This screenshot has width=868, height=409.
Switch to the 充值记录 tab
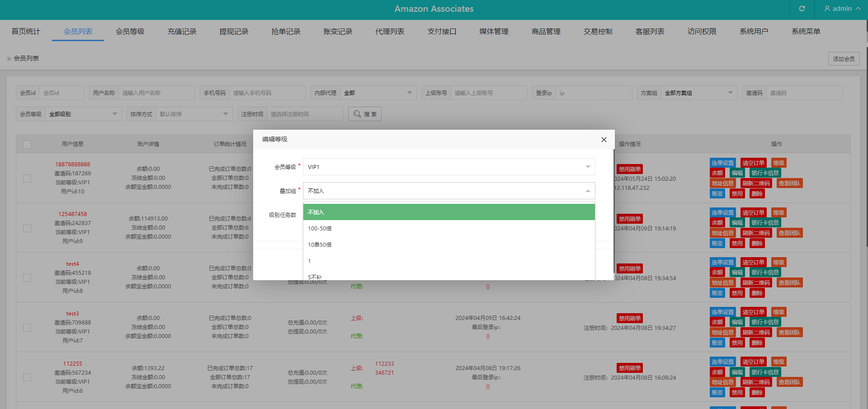[x=182, y=32]
